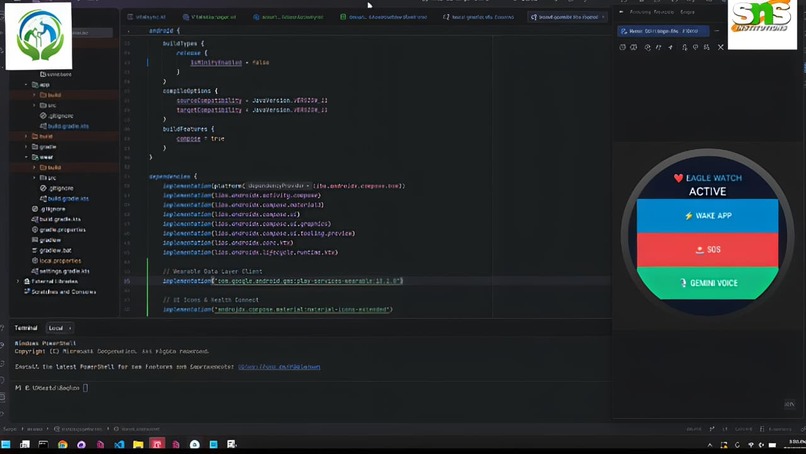Switch to the fourth editor tab
806x454 pixels.
[x=383, y=17]
